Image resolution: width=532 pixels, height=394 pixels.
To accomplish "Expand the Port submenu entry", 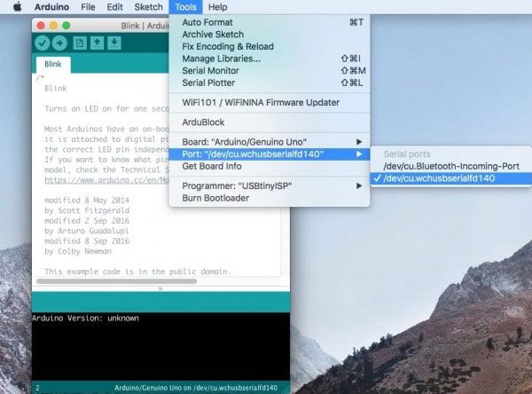I will 270,154.
